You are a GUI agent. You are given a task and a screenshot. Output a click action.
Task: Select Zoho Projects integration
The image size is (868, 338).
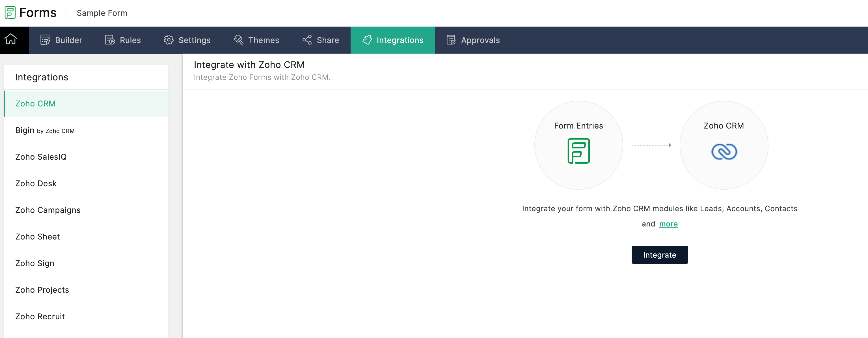point(86,290)
